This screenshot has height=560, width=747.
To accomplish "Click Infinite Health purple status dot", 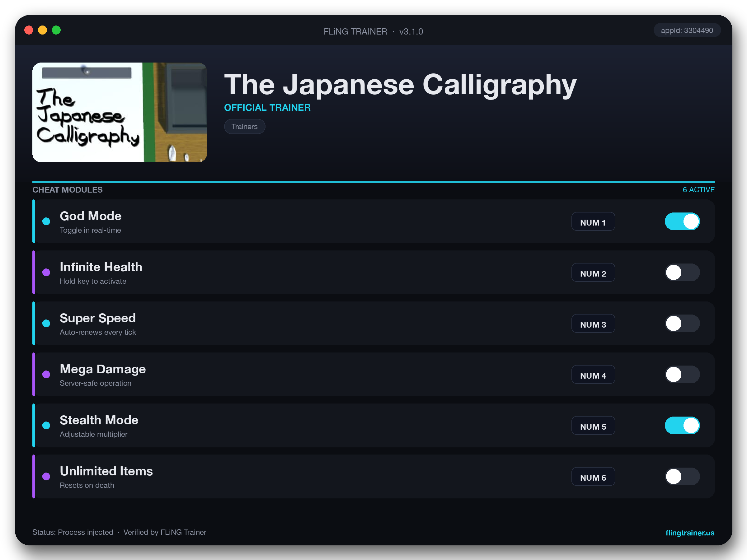I will tap(46, 273).
